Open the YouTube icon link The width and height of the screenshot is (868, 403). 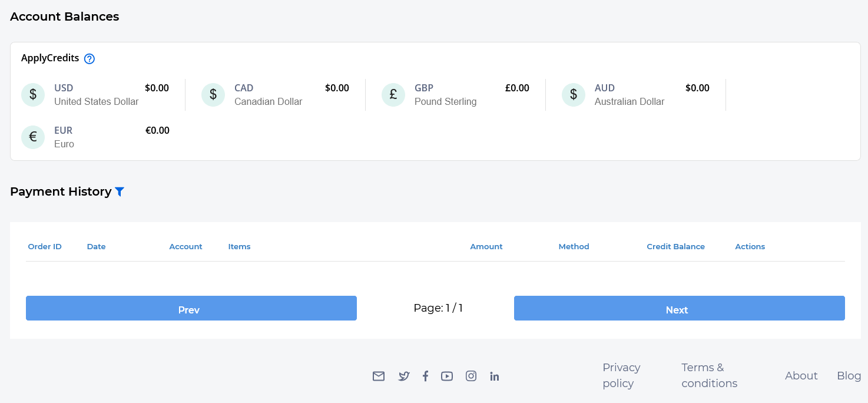pyautogui.click(x=447, y=376)
